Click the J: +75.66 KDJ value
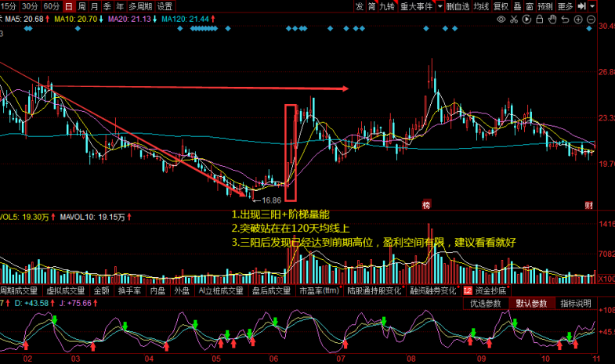The image size is (615, 364). point(75,303)
